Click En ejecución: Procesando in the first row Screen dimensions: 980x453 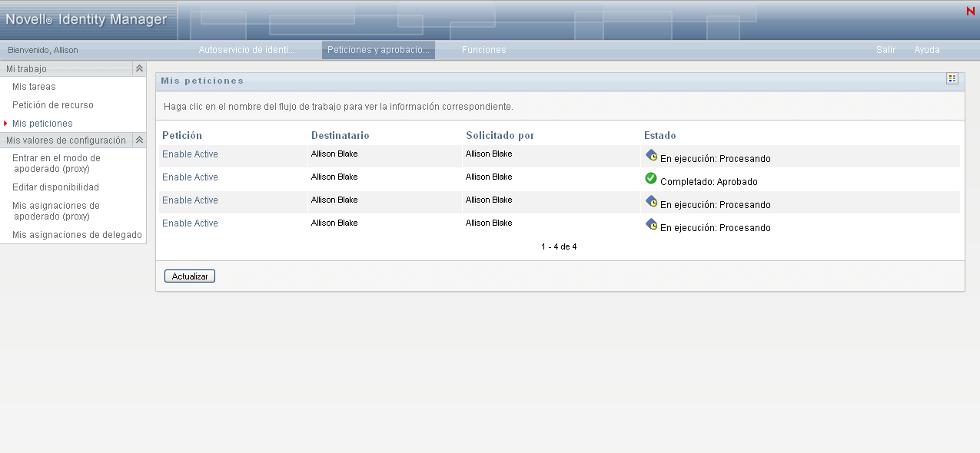point(715,159)
